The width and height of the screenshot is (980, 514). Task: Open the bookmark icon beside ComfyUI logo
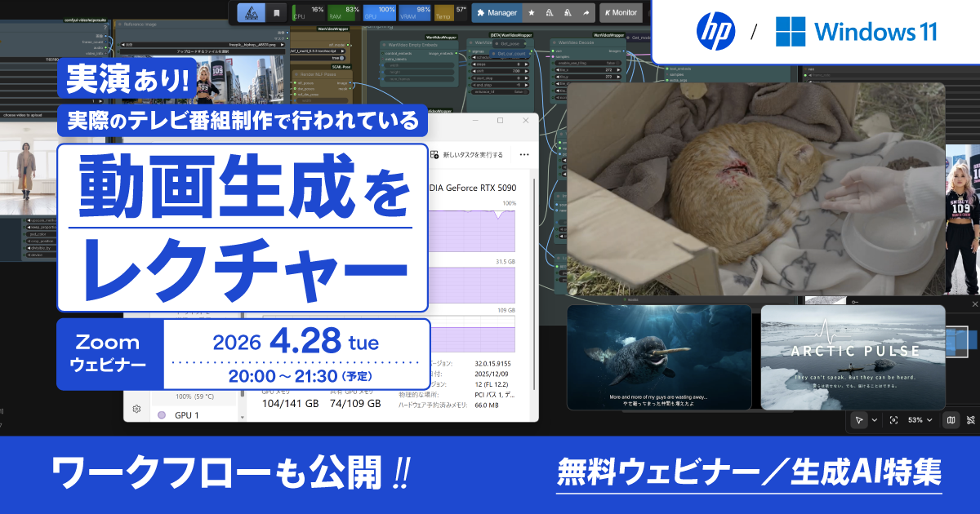pyautogui.click(x=278, y=13)
